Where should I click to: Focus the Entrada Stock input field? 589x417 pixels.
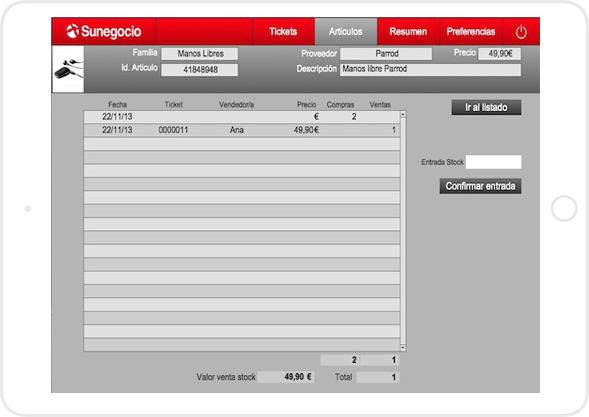[x=493, y=162]
